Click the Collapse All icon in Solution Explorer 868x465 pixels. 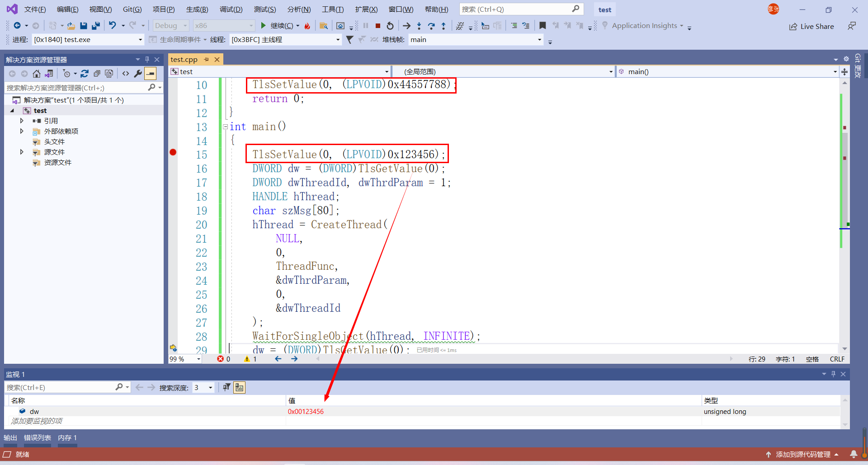coord(97,74)
